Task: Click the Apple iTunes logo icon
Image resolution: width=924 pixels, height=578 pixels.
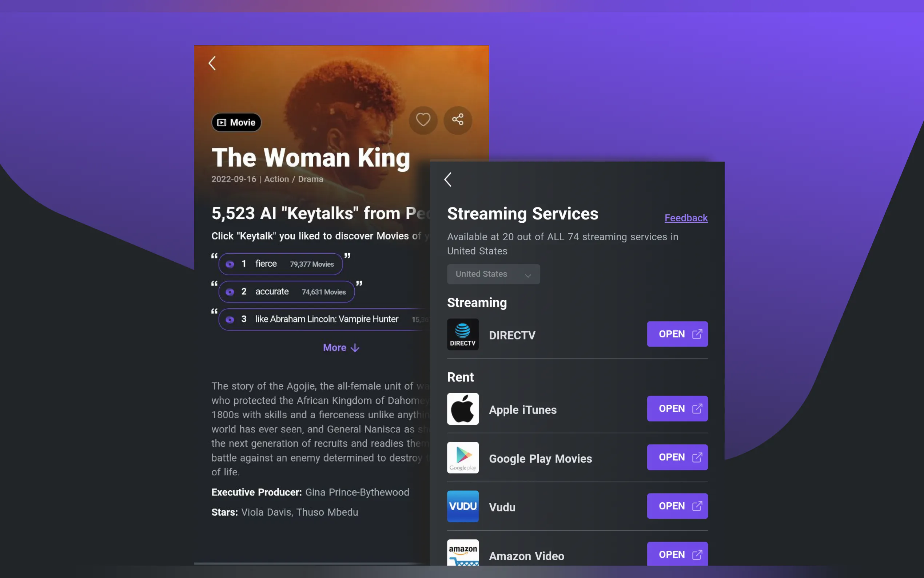Action: 463,409
